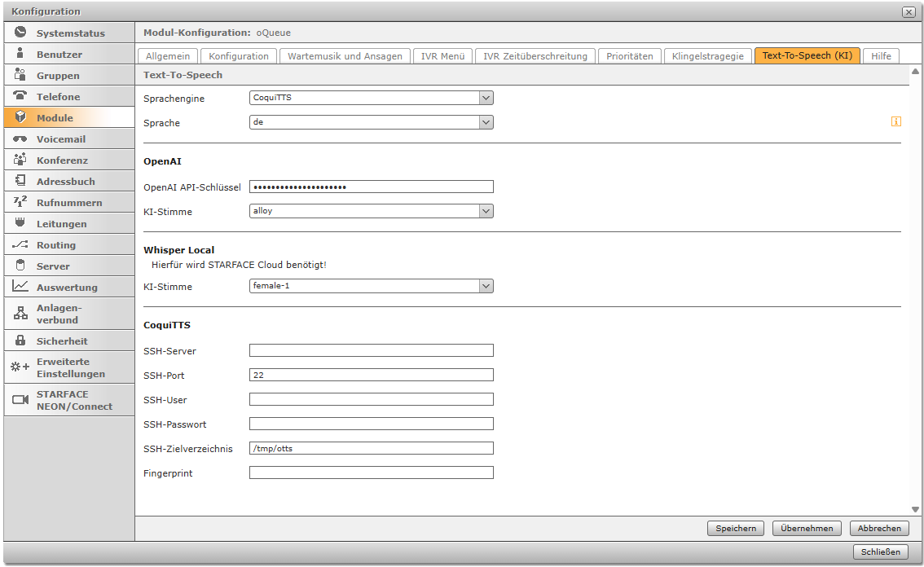
Task: Open the IVR Menü tab
Action: point(442,56)
